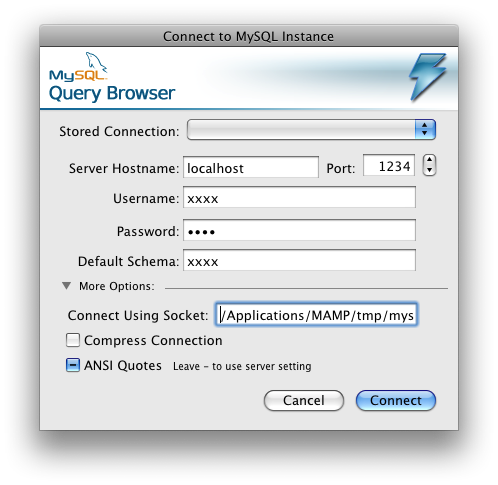Viewport: 498px width, 485px height.
Task: Click the 'Leave – to use server setting' hint
Action: (242, 366)
